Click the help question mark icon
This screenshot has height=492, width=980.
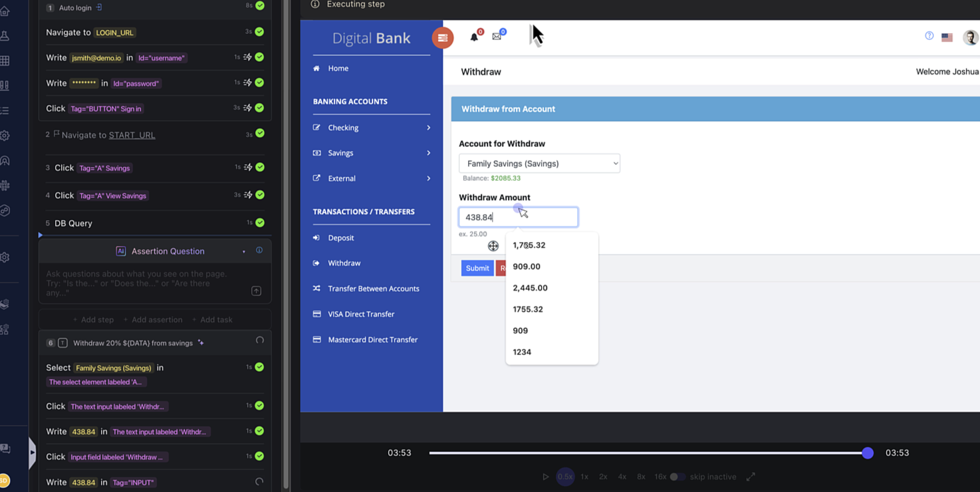[x=929, y=36]
